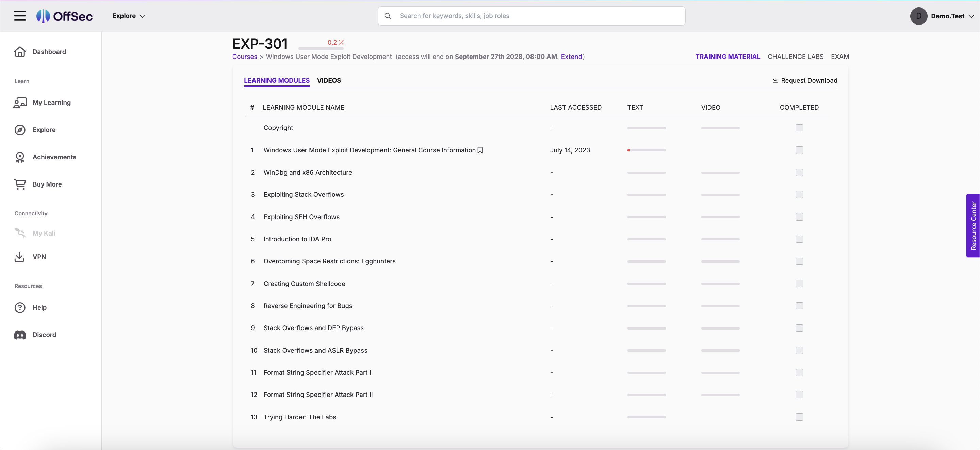Click the Achievements badge icon

(20, 157)
